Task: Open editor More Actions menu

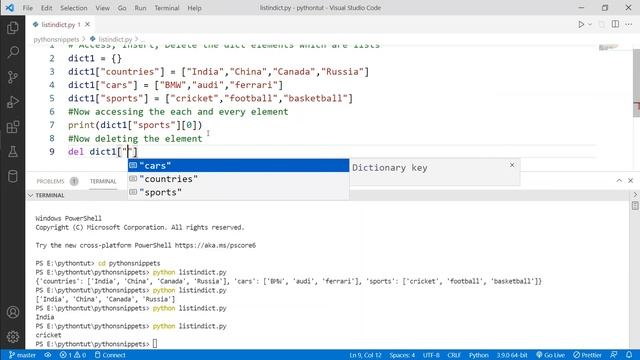Action: (x=629, y=24)
